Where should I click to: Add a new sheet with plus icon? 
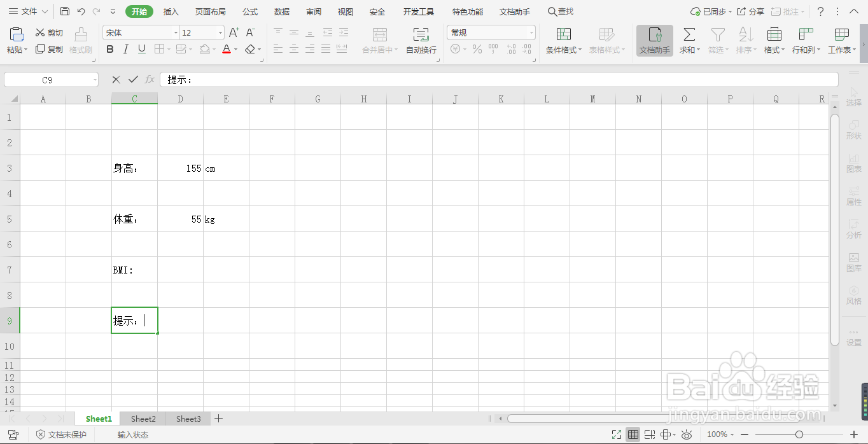tap(218, 418)
